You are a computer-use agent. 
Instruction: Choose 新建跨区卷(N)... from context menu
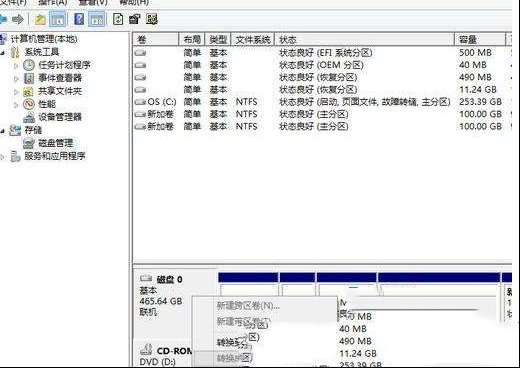click(x=248, y=306)
